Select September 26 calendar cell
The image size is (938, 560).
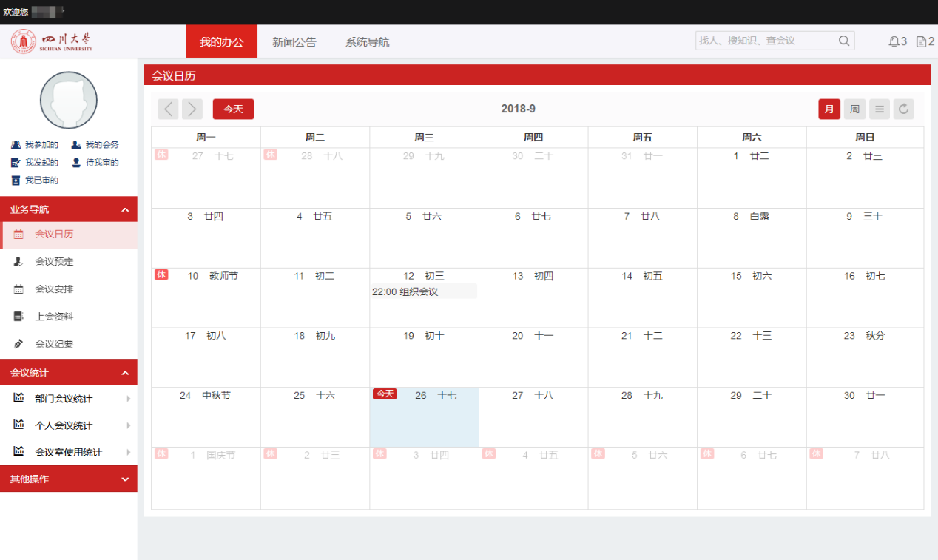click(425, 417)
